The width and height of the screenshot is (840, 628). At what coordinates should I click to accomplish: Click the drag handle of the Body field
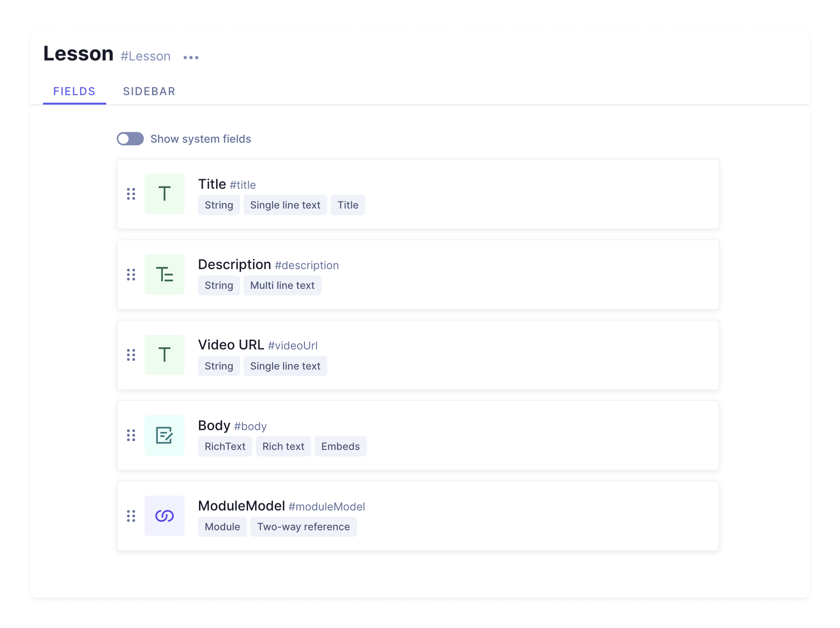[131, 435]
